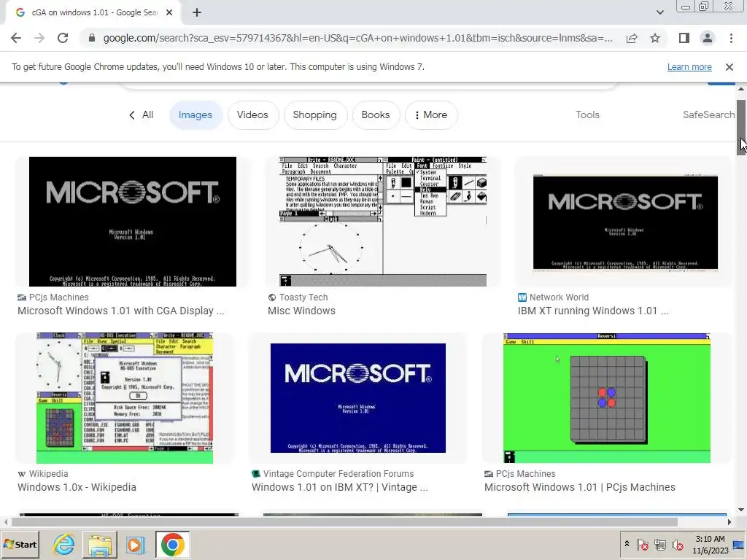Open the Wikipedia Windows 1.0x screenshot
The image size is (747, 560).
click(x=124, y=398)
